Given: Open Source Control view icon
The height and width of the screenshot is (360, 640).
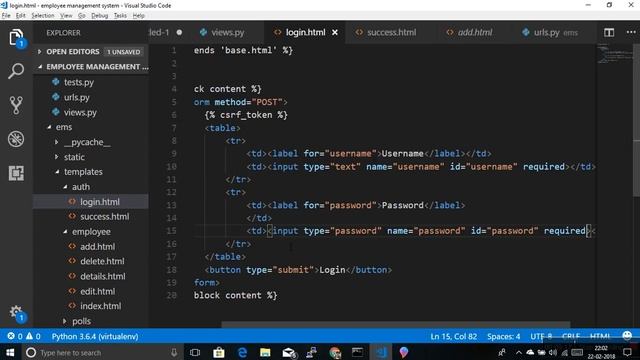Looking at the screenshot, I should coord(16,105).
